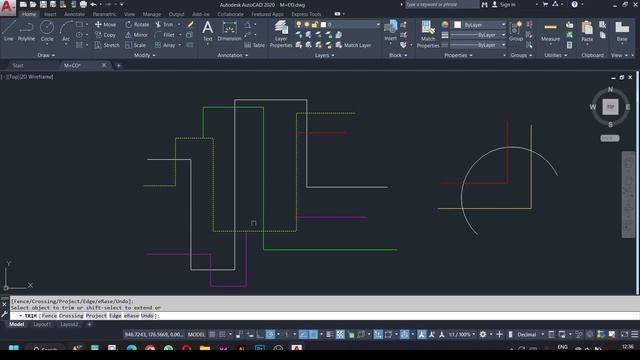Viewport: 640px width, 360px height.
Task: Choose Undo option in command line
Action: [x=147, y=316]
